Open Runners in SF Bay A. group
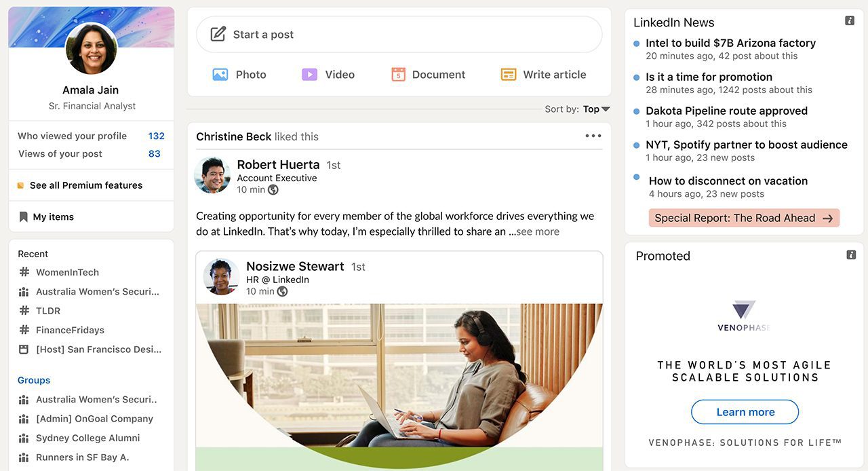This screenshot has height=471, width=868. point(82,457)
